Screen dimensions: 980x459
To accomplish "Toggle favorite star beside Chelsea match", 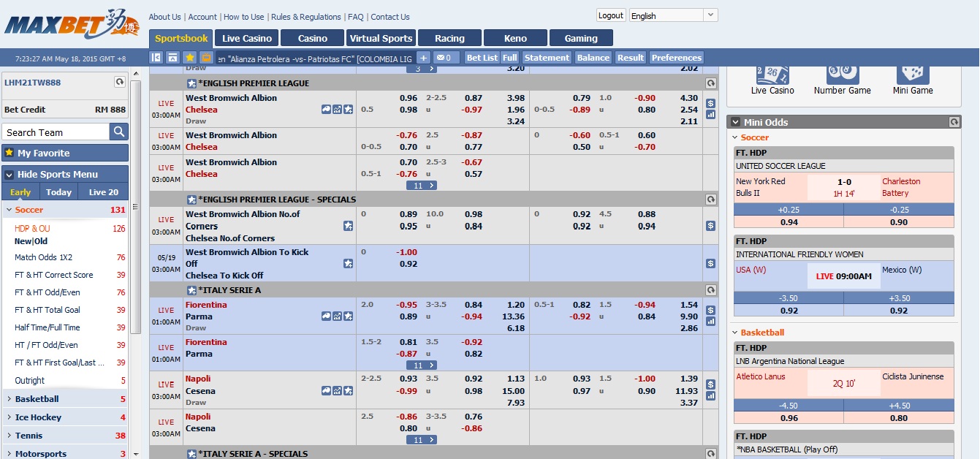I will pos(348,110).
